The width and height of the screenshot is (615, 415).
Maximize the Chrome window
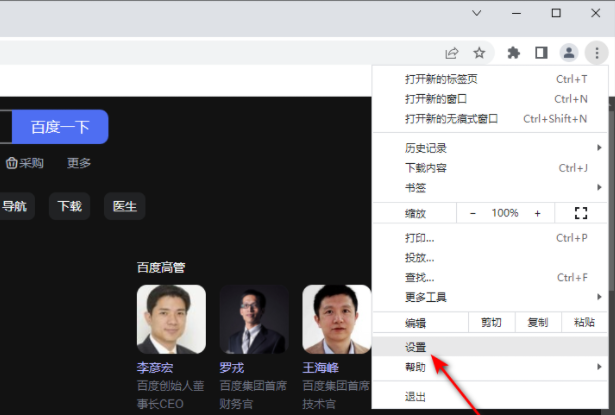click(556, 13)
